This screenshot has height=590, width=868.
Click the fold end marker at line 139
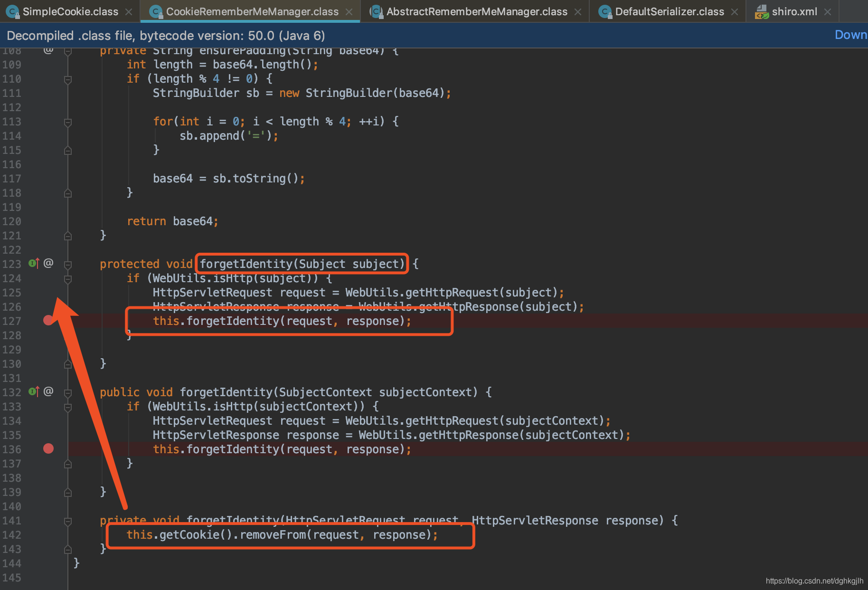(68, 492)
